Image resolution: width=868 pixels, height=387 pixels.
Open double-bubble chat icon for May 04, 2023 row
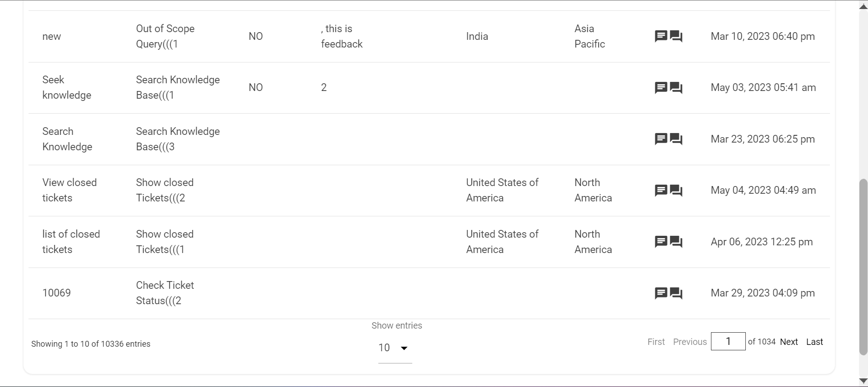676,190
